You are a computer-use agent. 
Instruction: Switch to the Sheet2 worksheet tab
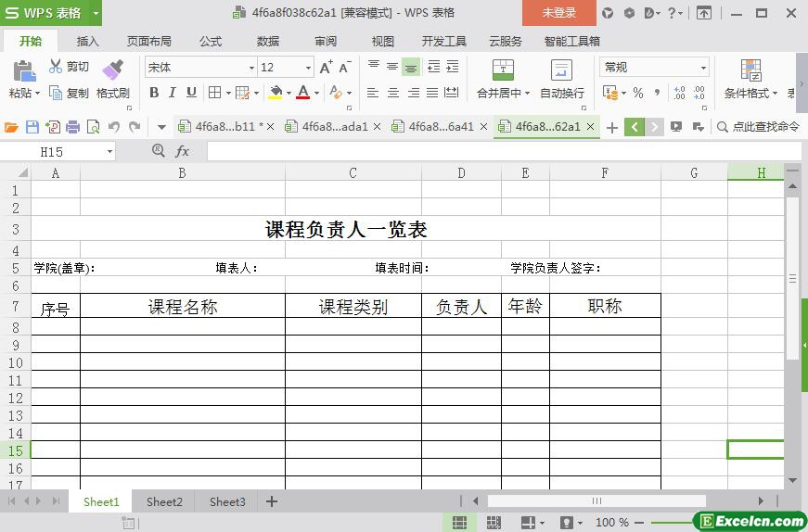[x=164, y=501]
